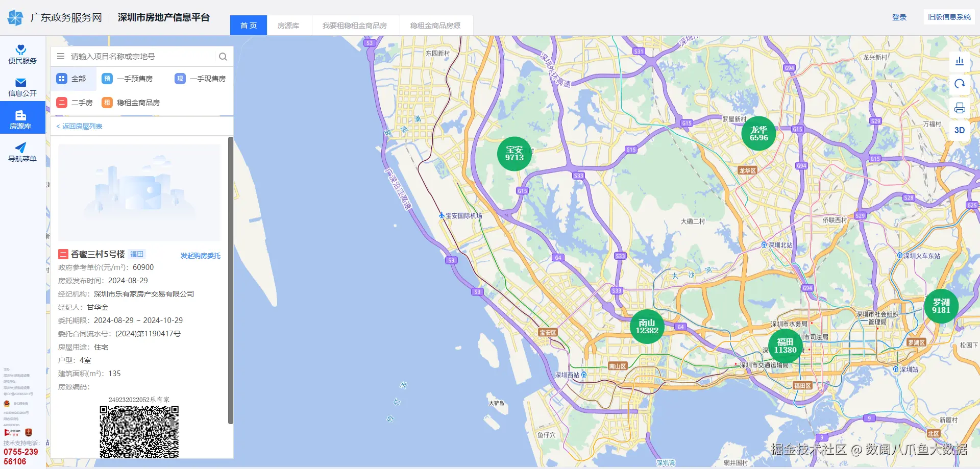Viewport: 980px width, 469px height.
Task: Click the 罗湖 9181 map cluster marker
Action: pos(941,306)
